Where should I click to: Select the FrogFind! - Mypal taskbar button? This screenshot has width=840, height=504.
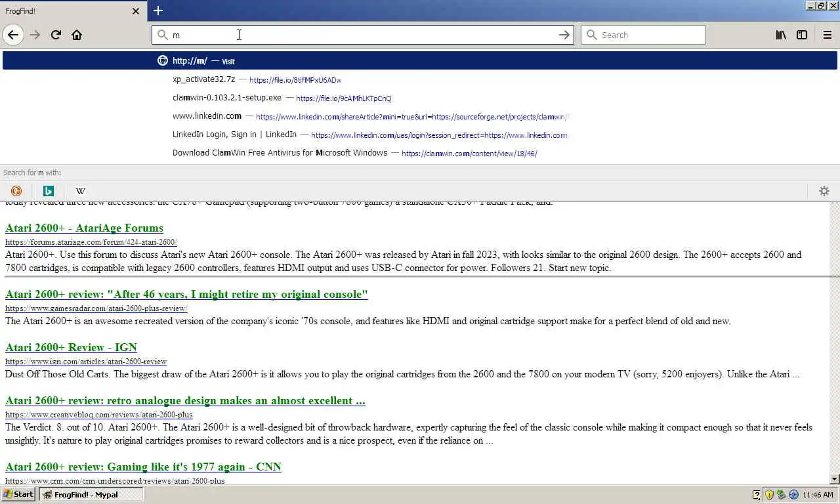coord(91,495)
